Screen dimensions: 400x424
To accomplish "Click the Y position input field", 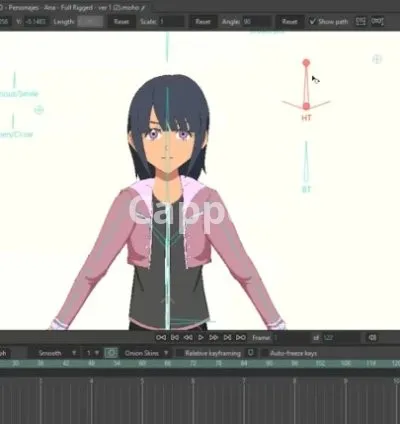I will 36,22.
